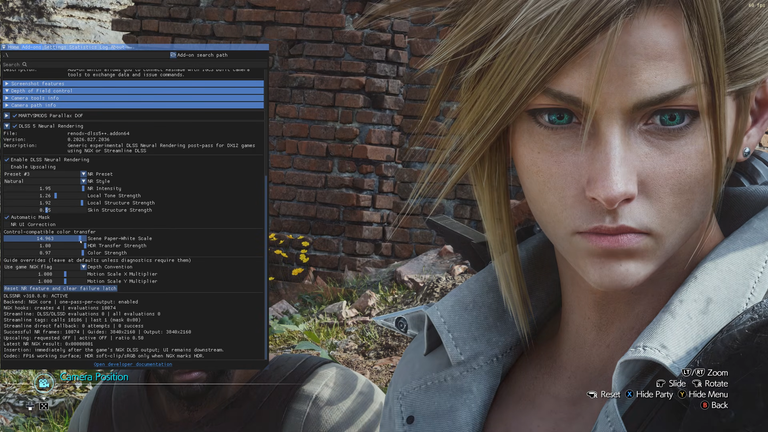The image size is (768, 432).
Task: Check the Enable Upscaling option
Action: pyautogui.click(x=7, y=167)
